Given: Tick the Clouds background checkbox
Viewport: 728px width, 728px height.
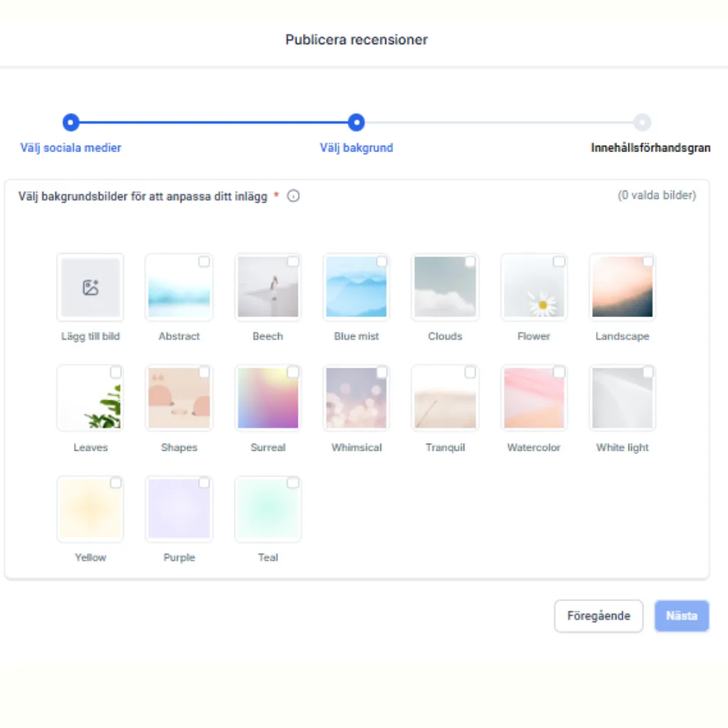Looking at the screenshot, I should click(x=471, y=262).
